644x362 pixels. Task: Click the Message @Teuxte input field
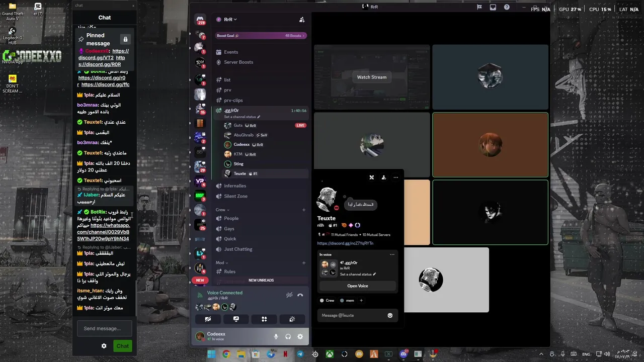point(352,315)
